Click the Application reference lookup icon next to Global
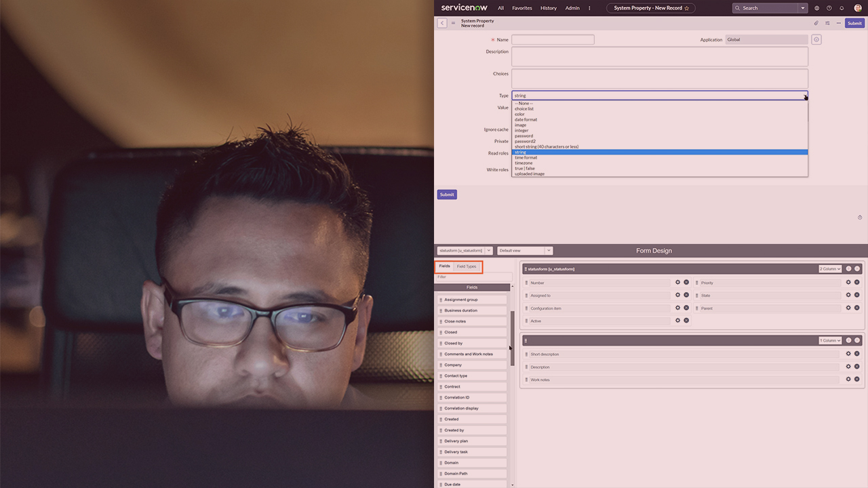The width and height of the screenshot is (868, 488). pos(816,39)
